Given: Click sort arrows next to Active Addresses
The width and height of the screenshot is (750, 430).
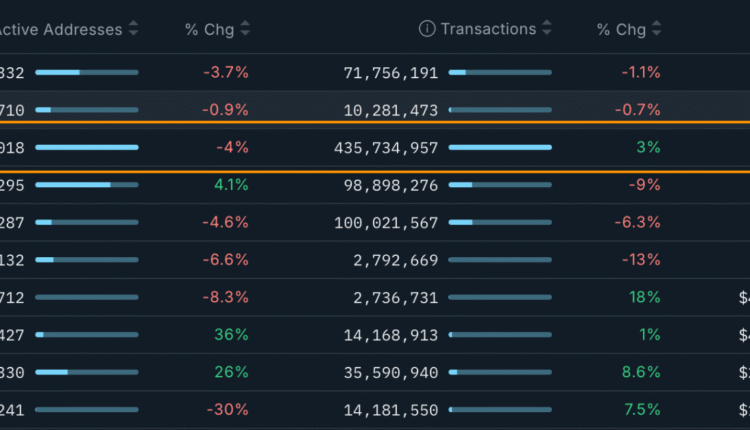Looking at the screenshot, I should [x=134, y=29].
